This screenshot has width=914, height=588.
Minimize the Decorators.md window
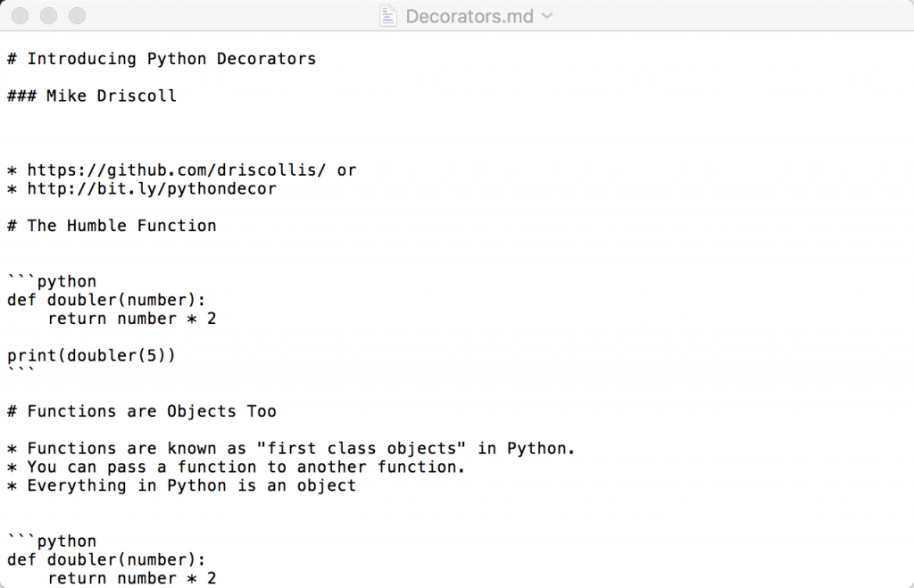(48, 16)
